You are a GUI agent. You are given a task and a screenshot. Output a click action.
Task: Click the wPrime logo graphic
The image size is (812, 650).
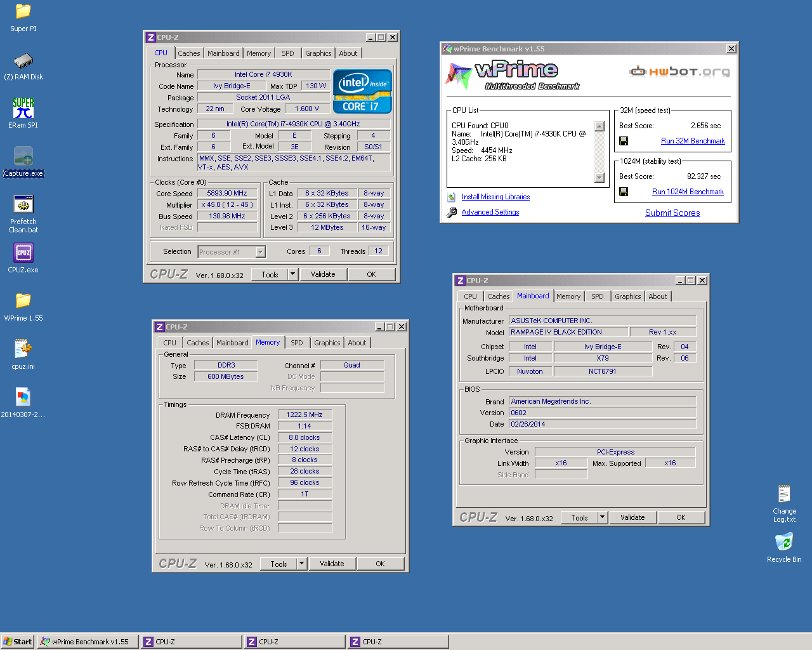(x=513, y=75)
